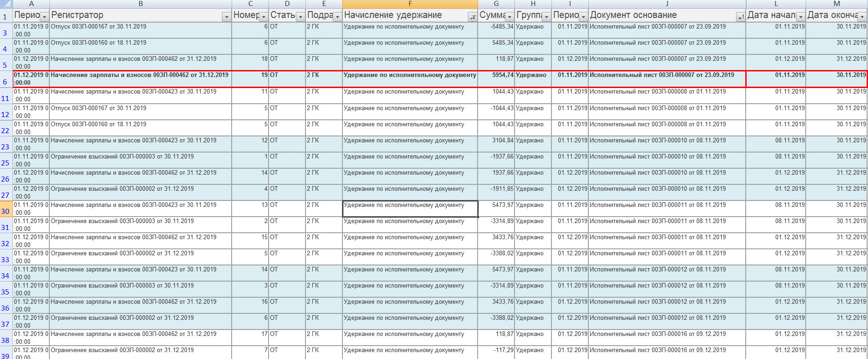Open the Дата начала filter arrow
Viewport: 868px width, 359px height.
click(x=801, y=17)
